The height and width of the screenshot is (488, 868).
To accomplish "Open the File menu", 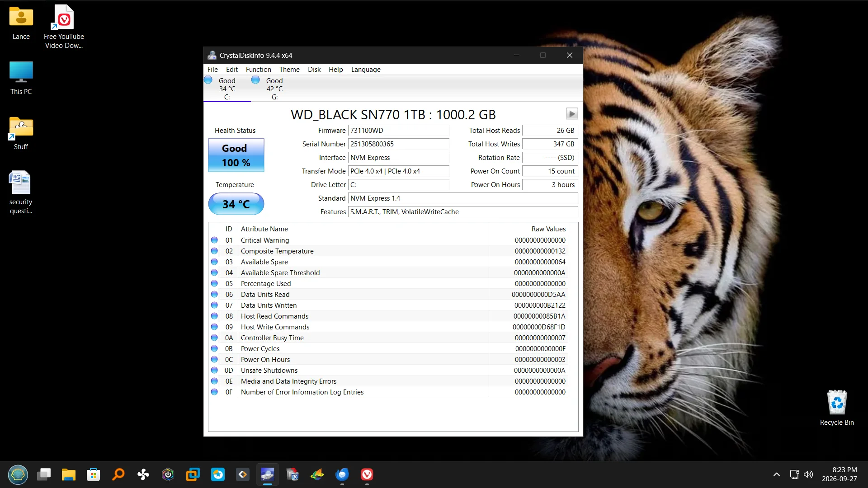I will (212, 70).
